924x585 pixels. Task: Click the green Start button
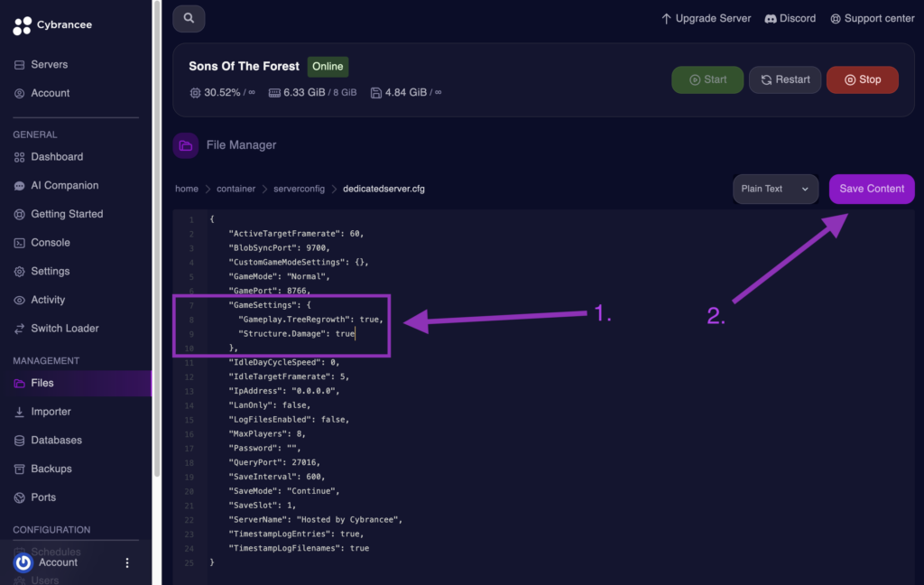707,79
